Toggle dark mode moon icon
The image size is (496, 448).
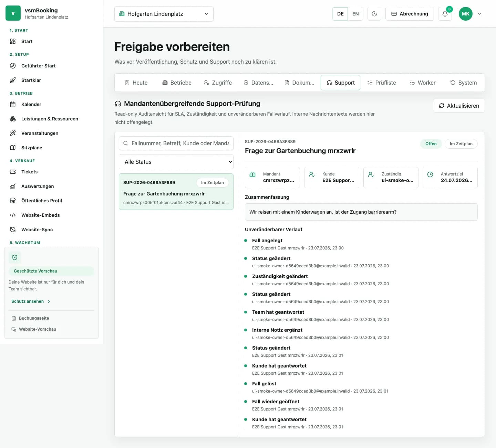pyautogui.click(x=374, y=14)
